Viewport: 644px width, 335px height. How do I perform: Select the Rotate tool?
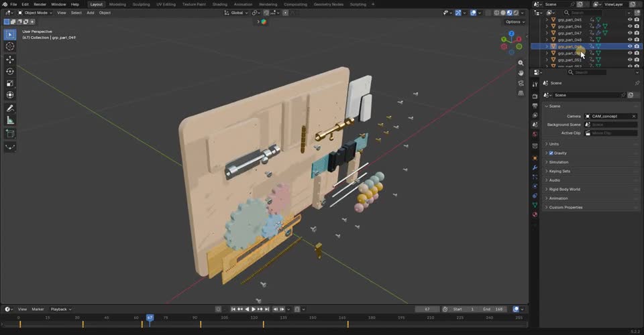point(10,71)
